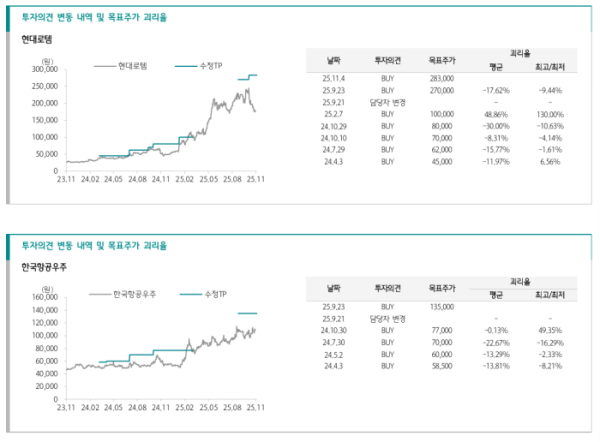Select the 283,000 target price cell

pyautogui.click(x=440, y=78)
